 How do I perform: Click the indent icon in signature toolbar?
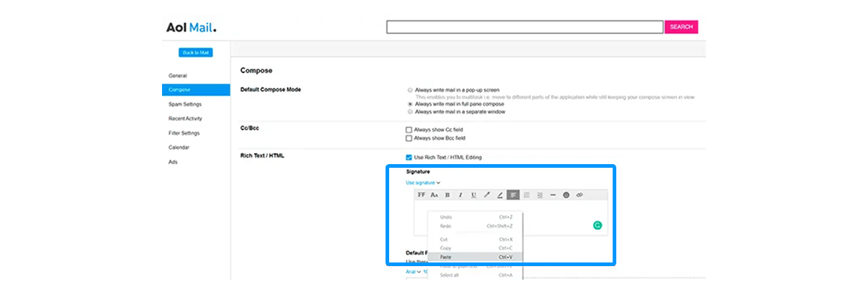[540, 195]
